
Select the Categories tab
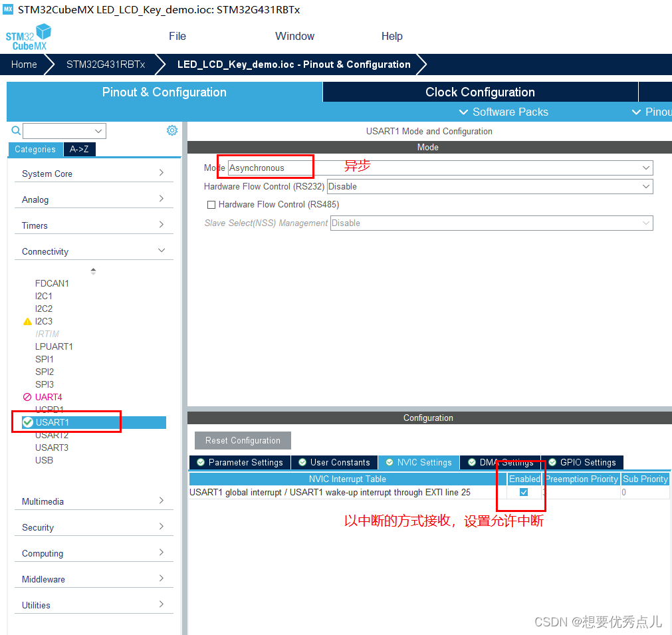tap(35, 149)
